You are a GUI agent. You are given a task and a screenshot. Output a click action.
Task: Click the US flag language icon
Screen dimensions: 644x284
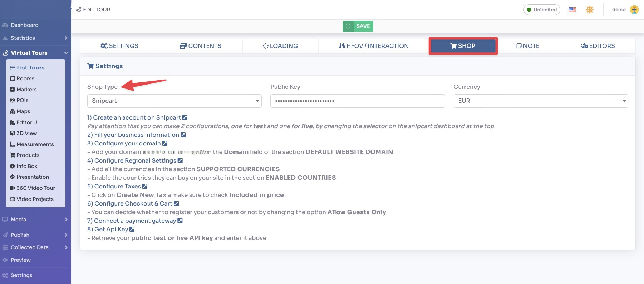click(572, 10)
